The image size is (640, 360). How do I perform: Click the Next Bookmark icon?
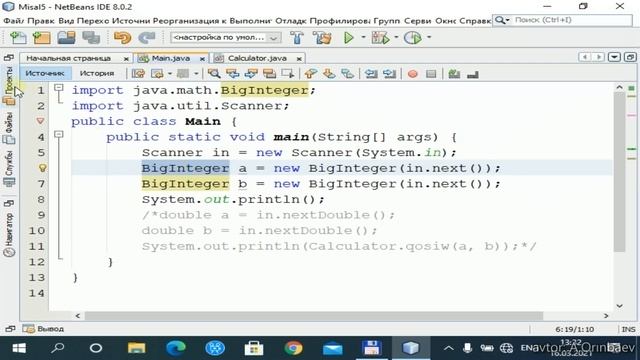click(329, 73)
